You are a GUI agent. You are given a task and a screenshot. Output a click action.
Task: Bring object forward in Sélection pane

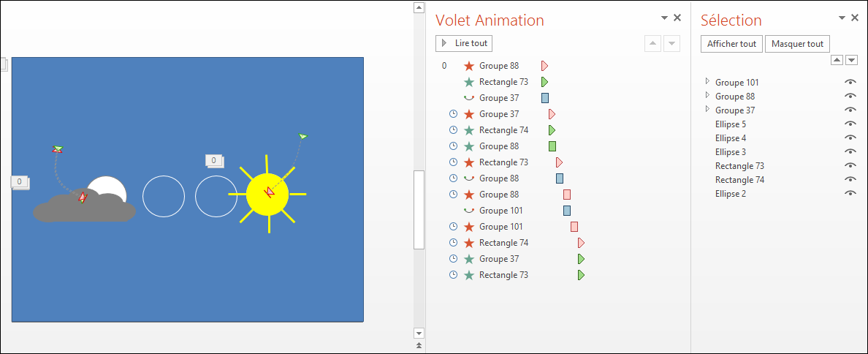pos(837,60)
